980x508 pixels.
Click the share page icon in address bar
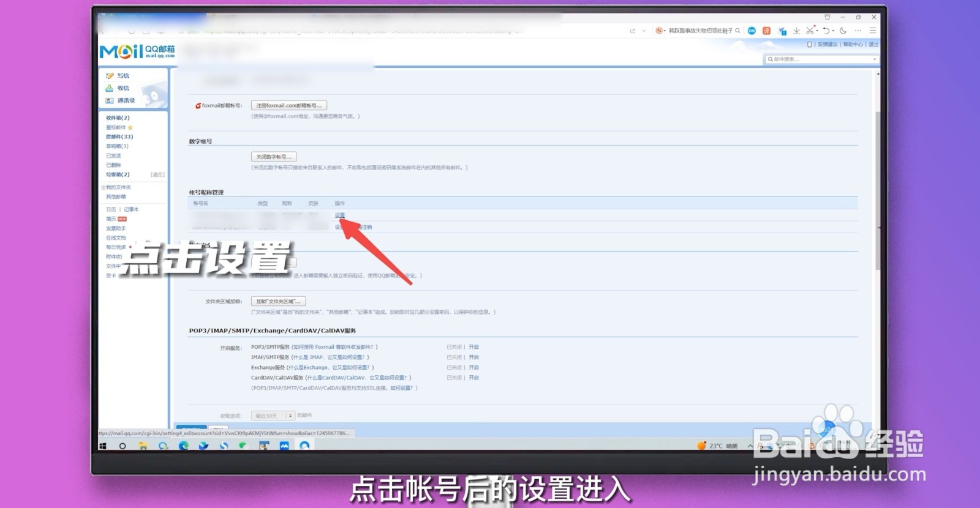[633, 31]
